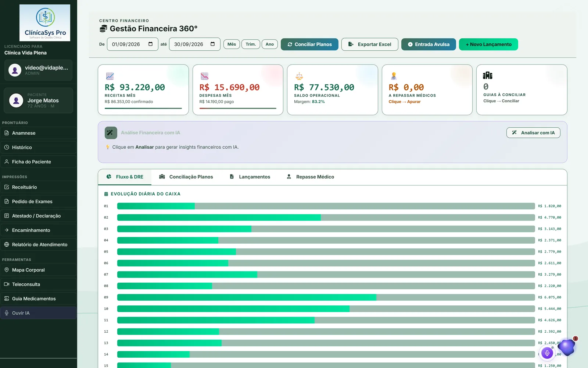Click day 09 cash flow bar
Screen dimensions: 588x368
click(x=326, y=297)
